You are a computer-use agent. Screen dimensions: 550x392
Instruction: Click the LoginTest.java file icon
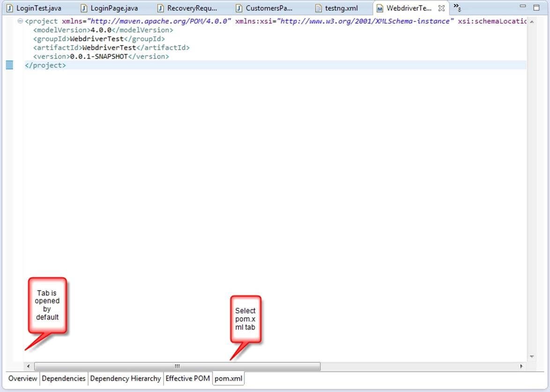(x=9, y=8)
